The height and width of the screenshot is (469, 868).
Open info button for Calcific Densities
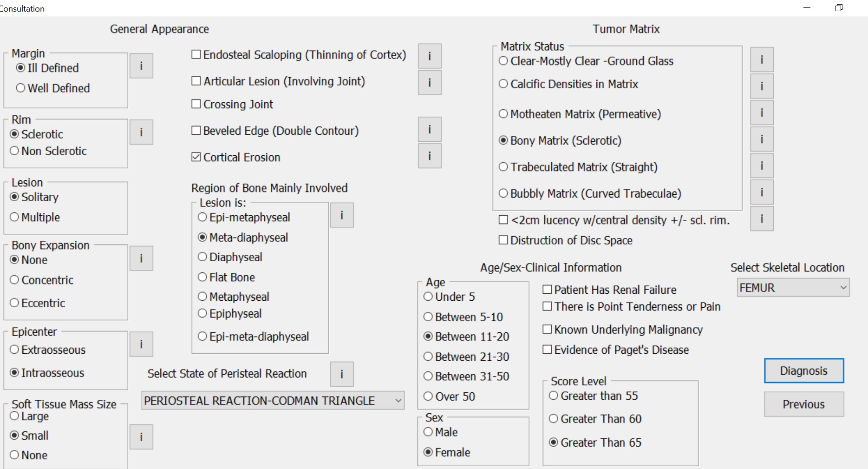762,86
